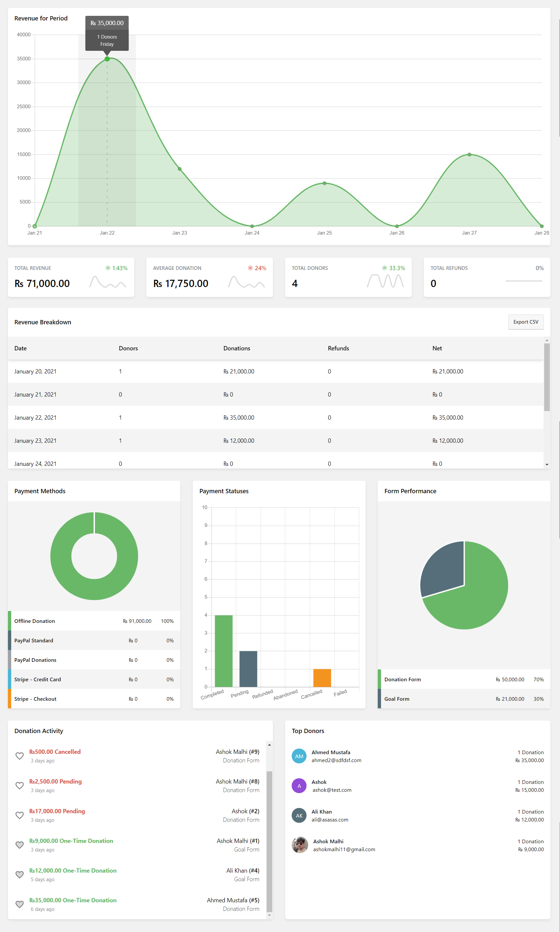The height and width of the screenshot is (932, 560).
Task: Click Ashok Malhi's profile photo
Action: pyautogui.click(x=300, y=845)
